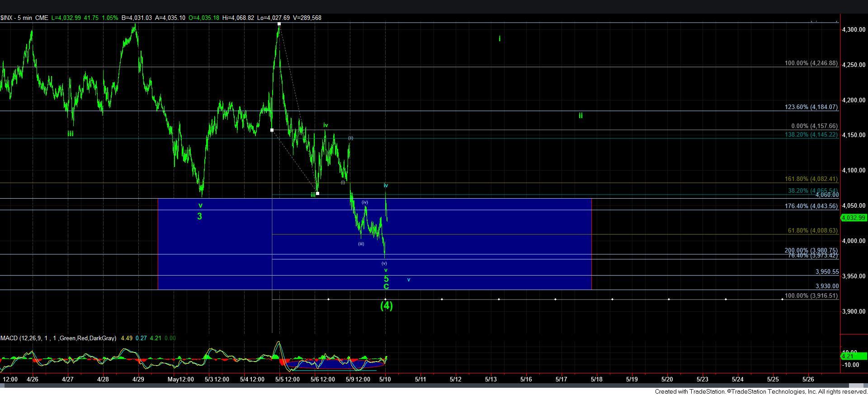Click the 3,950.55 horizontal level label
The height and width of the screenshot is (395, 868).
(827, 272)
